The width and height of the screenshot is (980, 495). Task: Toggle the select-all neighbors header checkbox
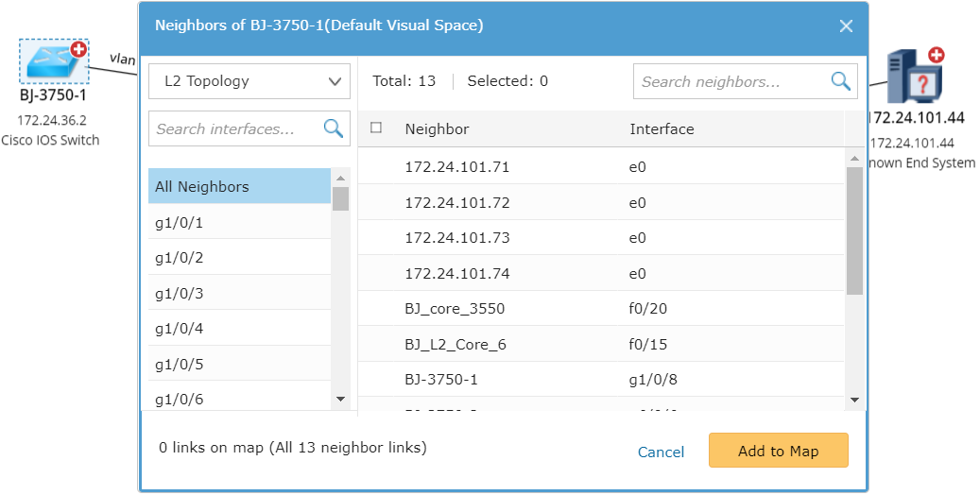pyautogui.click(x=376, y=128)
